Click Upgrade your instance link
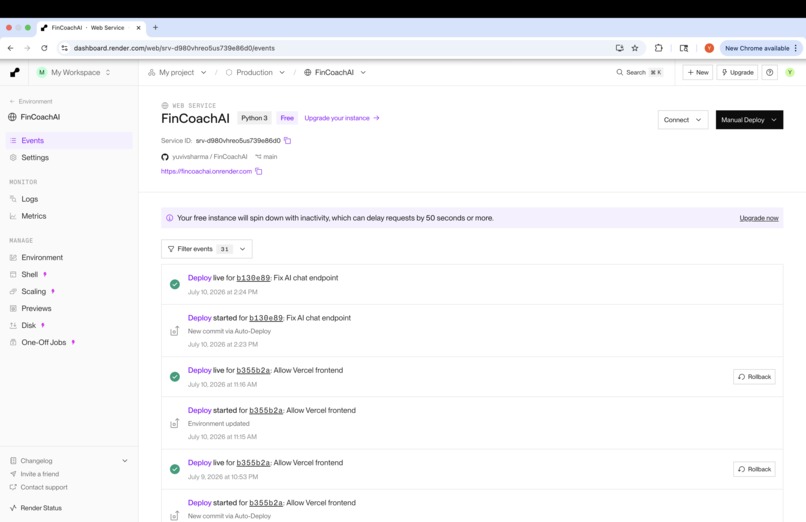 [x=342, y=118]
